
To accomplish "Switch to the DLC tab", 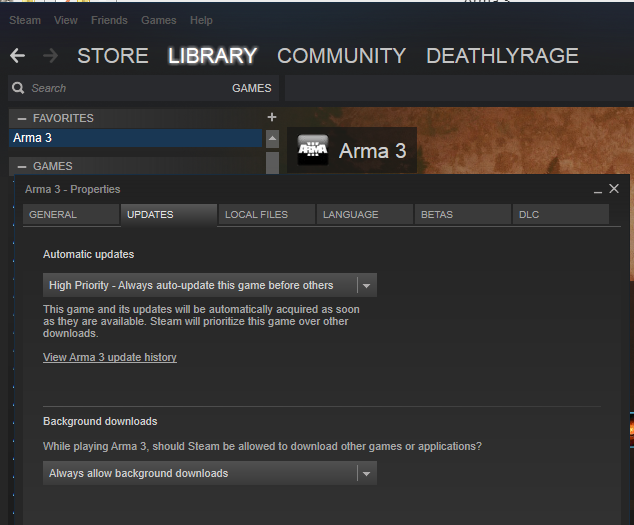I will (x=561, y=214).
